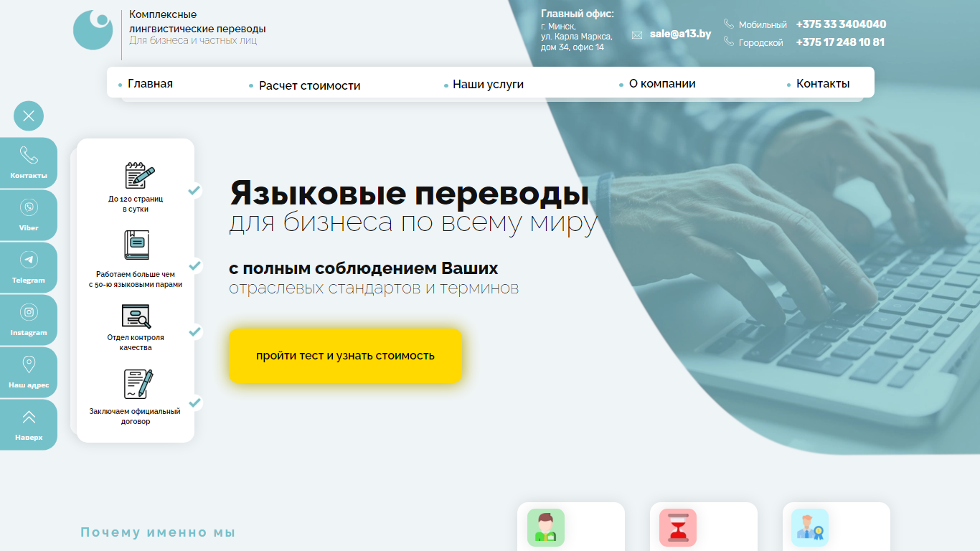Viewport: 980px width, 551px height.
Task: Click the red hourglass card icon
Action: coord(678,527)
